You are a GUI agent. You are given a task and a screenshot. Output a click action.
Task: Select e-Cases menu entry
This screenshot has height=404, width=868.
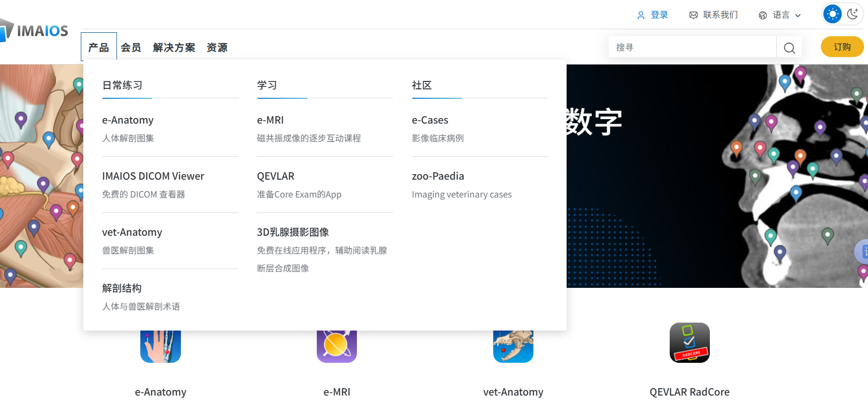coord(430,120)
